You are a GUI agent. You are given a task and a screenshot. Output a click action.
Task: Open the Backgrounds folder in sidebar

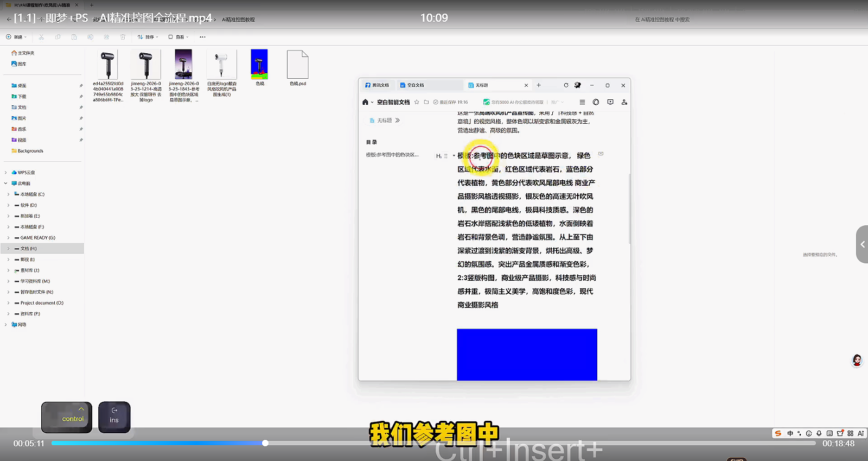(27, 151)
